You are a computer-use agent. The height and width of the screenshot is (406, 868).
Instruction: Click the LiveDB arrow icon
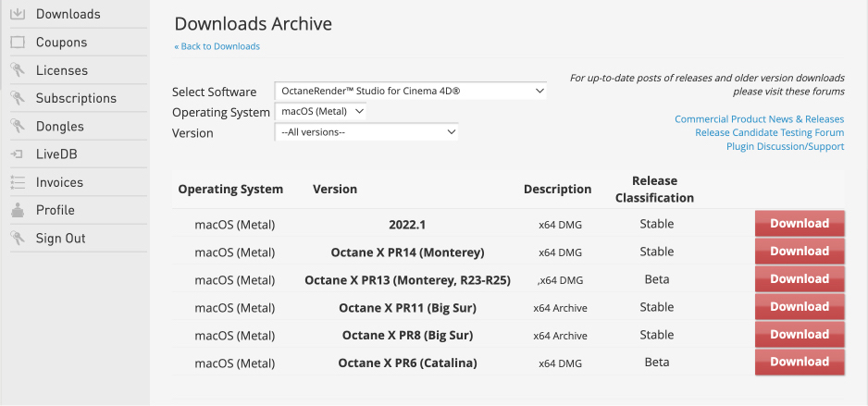[18, 154]
